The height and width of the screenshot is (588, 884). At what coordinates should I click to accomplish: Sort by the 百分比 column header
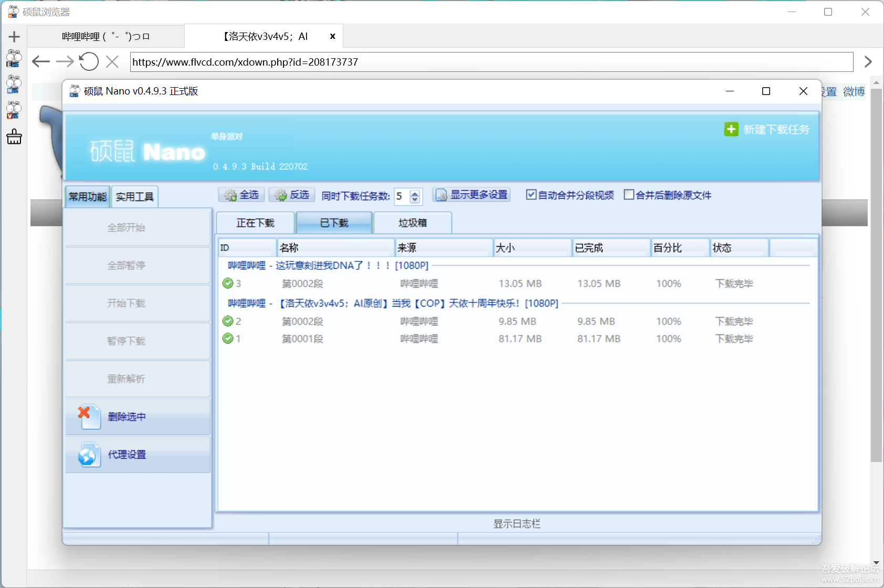[x=680, y=248]
